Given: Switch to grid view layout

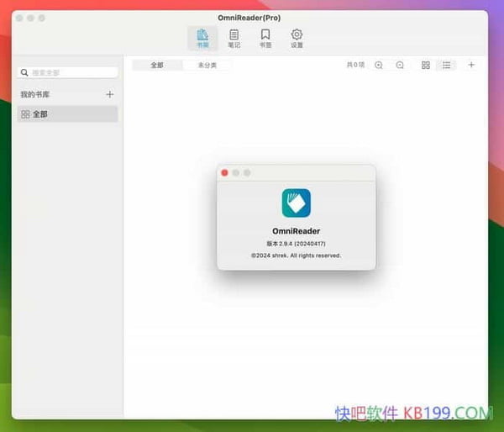Looking at the screenshot, I should [x=426, y=65].
